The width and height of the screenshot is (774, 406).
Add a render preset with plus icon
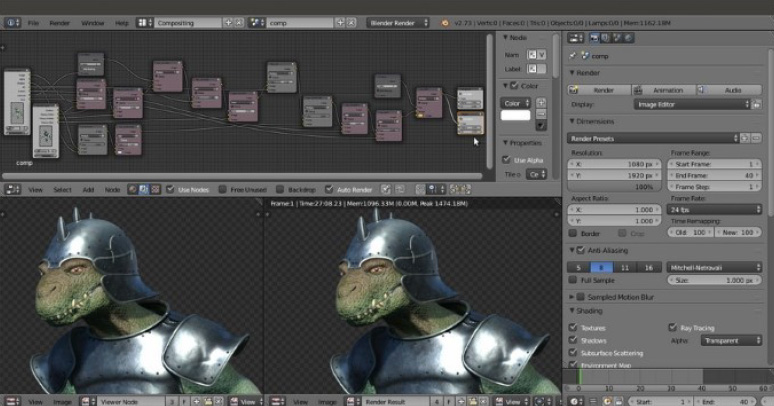[x=745, y=138]
